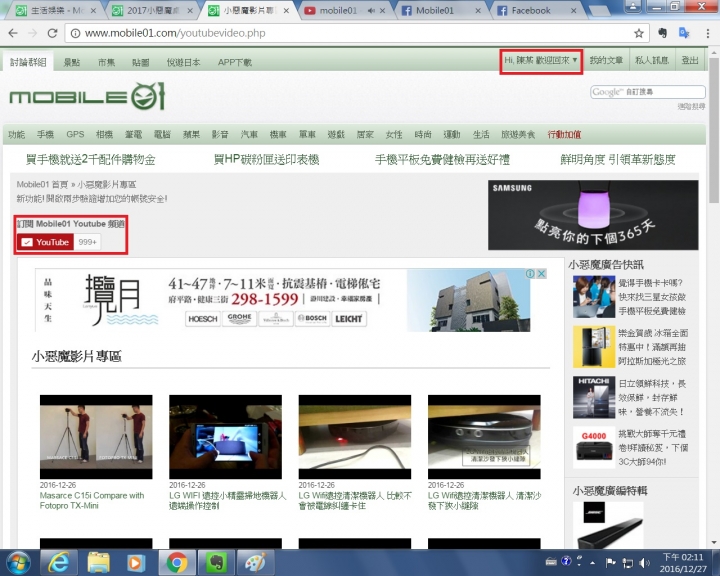Viewport: 720px width, 576px height.
Task: Open Chrome's three-dot menu
Action: (708, 33)
